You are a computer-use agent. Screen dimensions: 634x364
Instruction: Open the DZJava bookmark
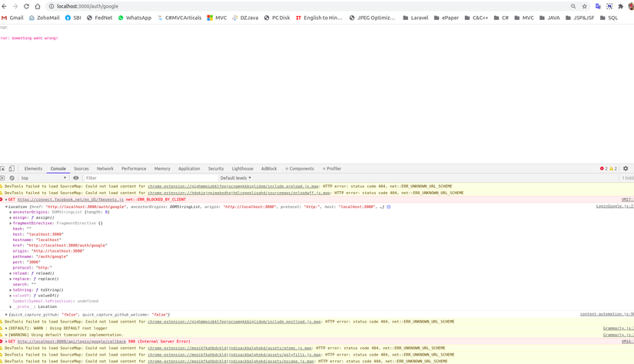coord(245,18)
